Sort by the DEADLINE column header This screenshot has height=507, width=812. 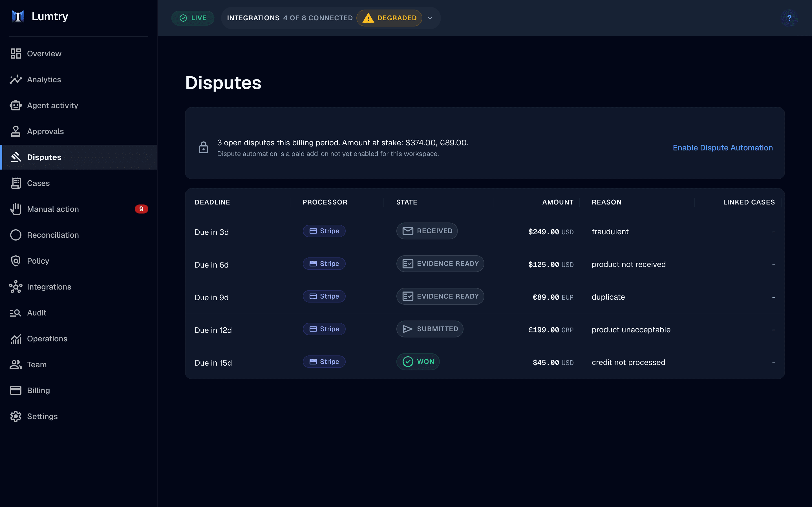212,202
